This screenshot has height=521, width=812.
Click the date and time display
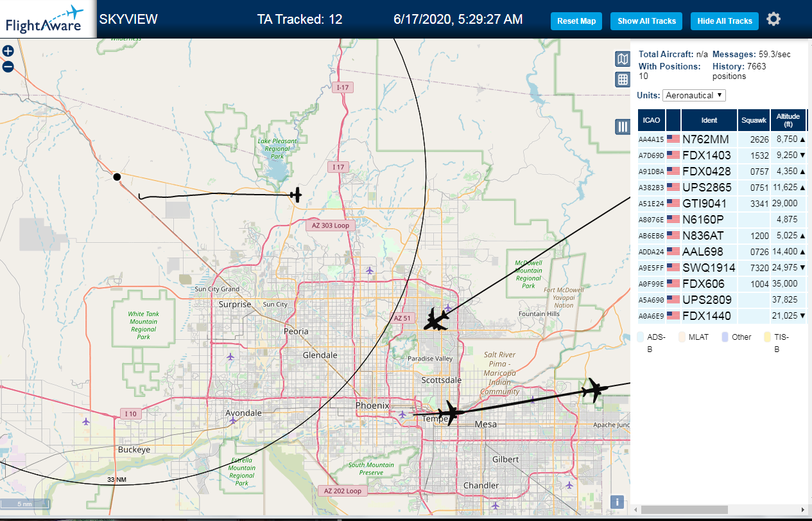[458, 19]
